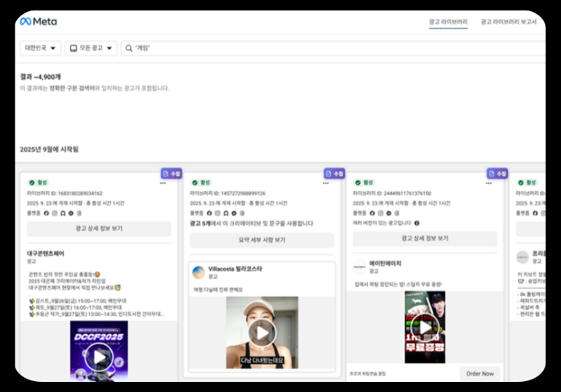Click info icon next to 여러 버전이 있는 광고입니다
The width and height of the screenshot is (561, 392).
[x=417, y=223]
